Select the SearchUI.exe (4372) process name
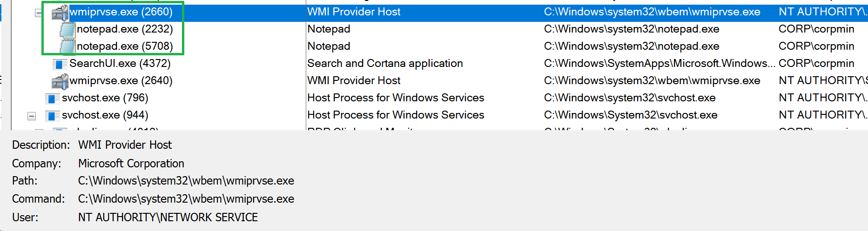The image size is (868, 231). coord(120,64)
